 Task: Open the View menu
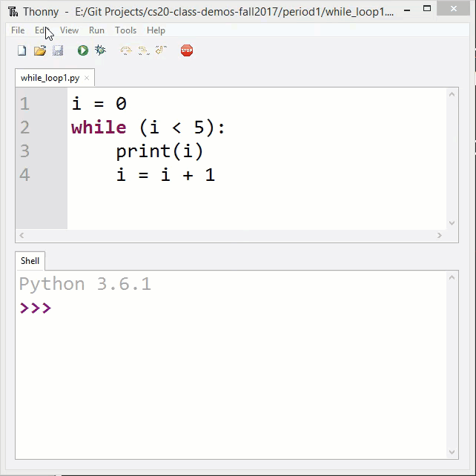point(69,30)
